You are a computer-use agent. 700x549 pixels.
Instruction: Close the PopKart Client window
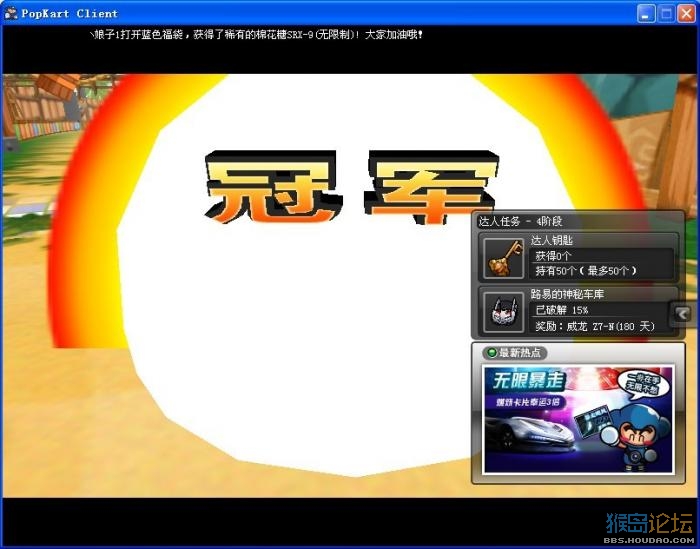[x=687, y=13]
